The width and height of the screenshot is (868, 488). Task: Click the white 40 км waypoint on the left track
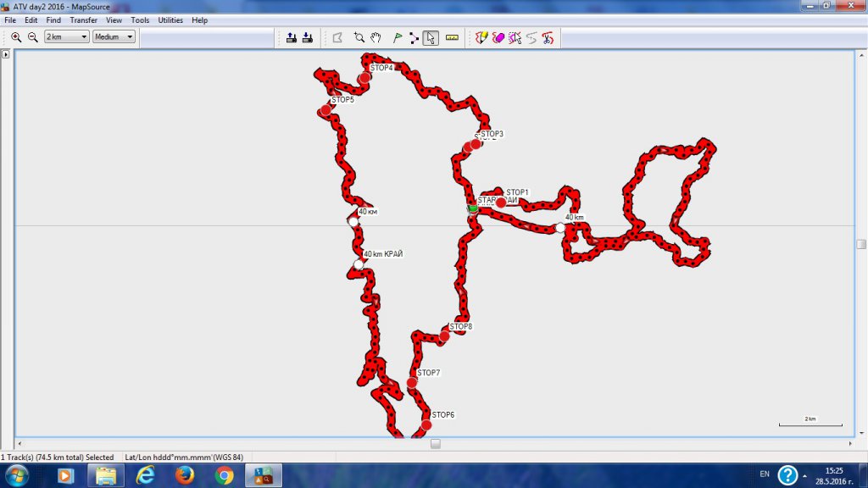tap(353, 222)
